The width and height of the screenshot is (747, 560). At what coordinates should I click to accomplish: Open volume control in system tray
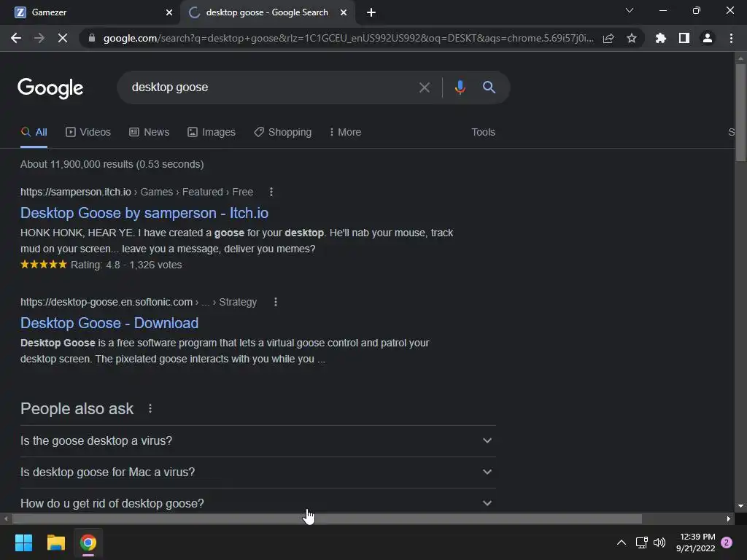tap(659, 542)
